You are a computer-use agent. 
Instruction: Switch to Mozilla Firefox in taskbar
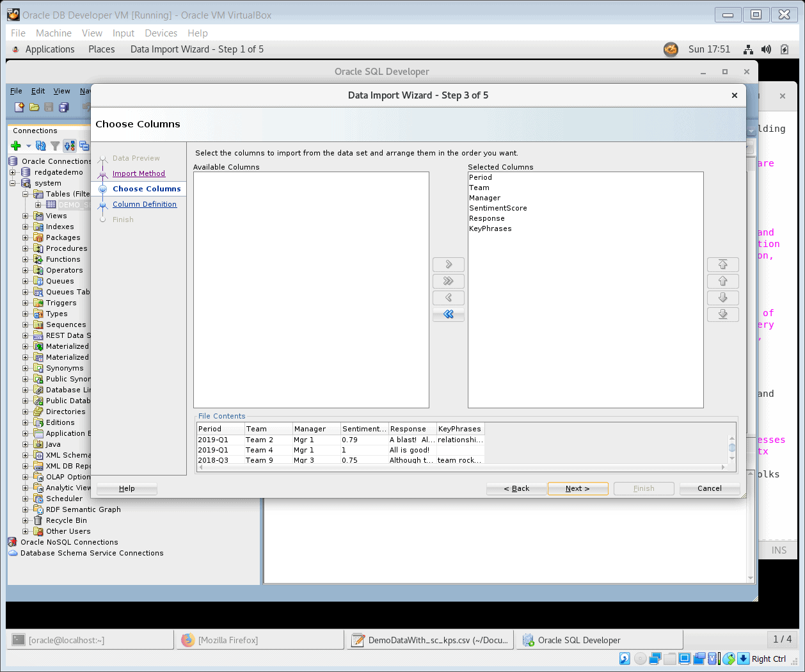260,640
